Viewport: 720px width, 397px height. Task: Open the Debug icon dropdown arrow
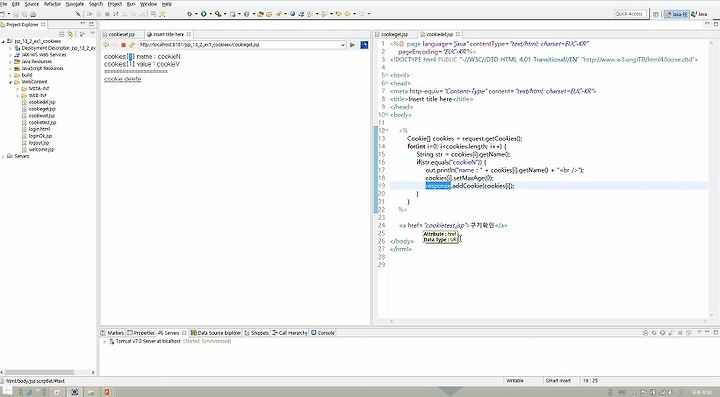tap(196, 14)
